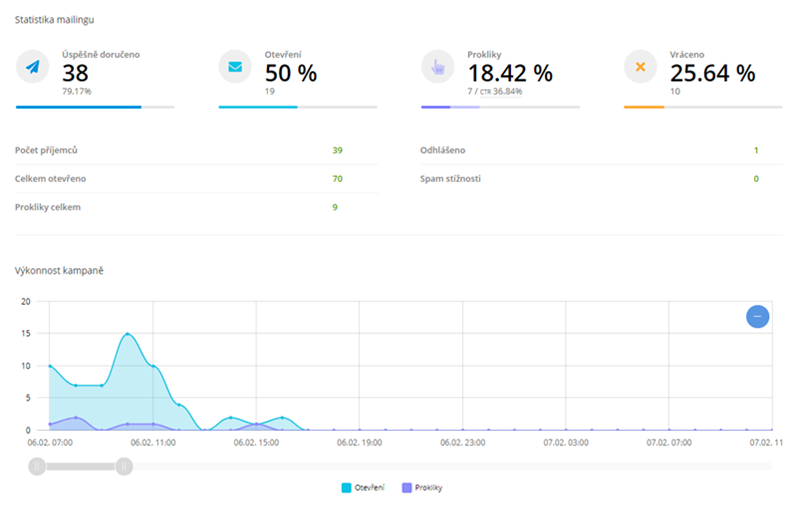The image size is (798, 511).
Task: Click the left range slider handle
Action: point(37,466)
